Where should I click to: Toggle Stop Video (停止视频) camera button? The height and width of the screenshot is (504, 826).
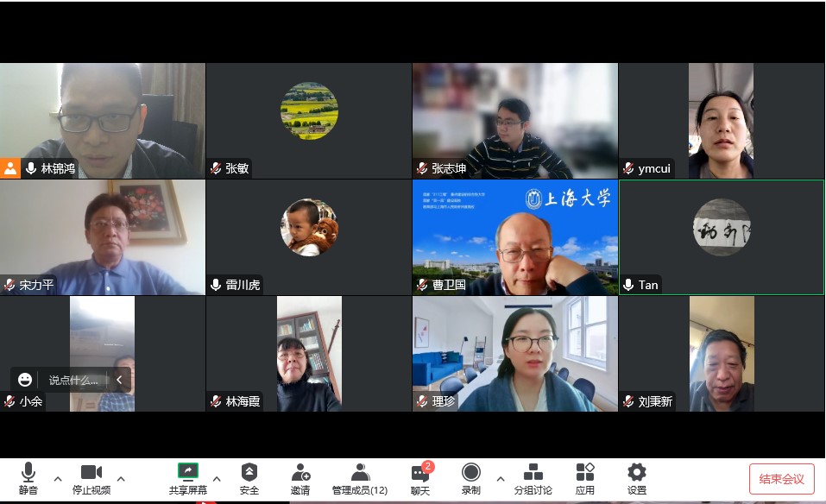91,477
